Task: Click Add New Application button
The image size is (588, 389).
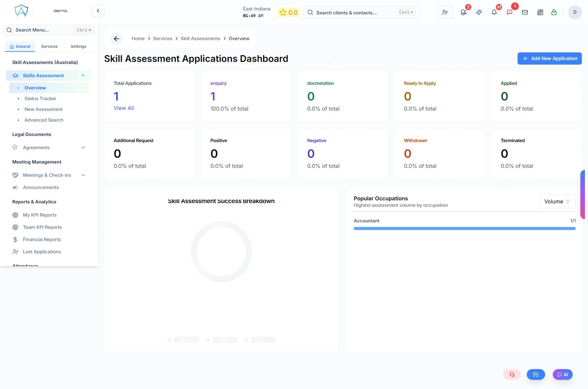Action: click(x=549, y=59)
